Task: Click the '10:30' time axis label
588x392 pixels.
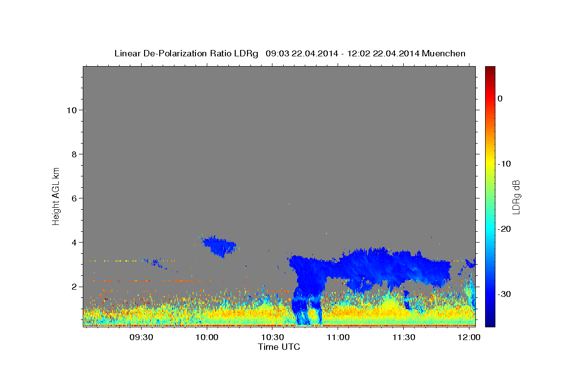Action: pyautogui.click(x=272, y=337)
